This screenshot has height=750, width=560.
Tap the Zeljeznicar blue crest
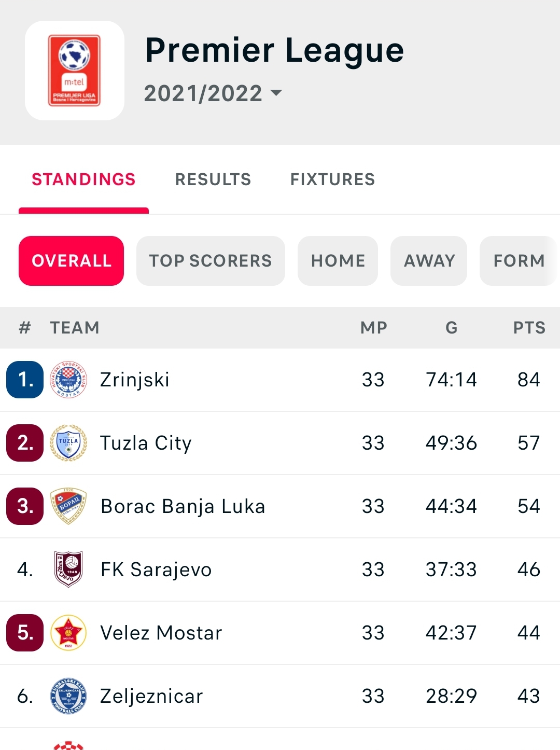pos(68,696)
